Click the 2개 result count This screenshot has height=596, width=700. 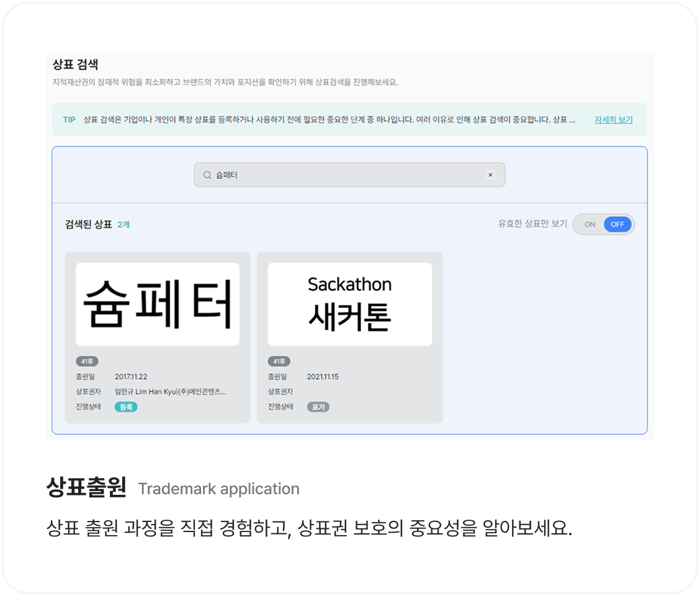(x=123, y=225)
